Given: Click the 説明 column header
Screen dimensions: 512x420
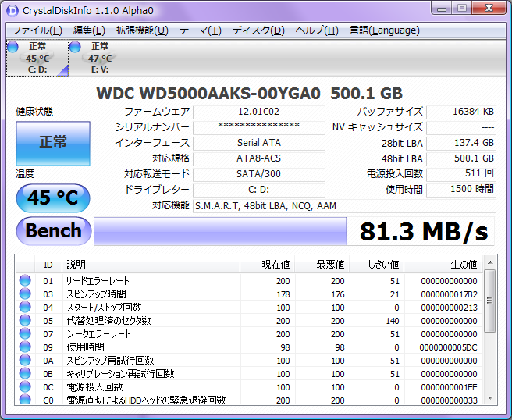Looking at the screenshot, I should click(x=151, y=264).
